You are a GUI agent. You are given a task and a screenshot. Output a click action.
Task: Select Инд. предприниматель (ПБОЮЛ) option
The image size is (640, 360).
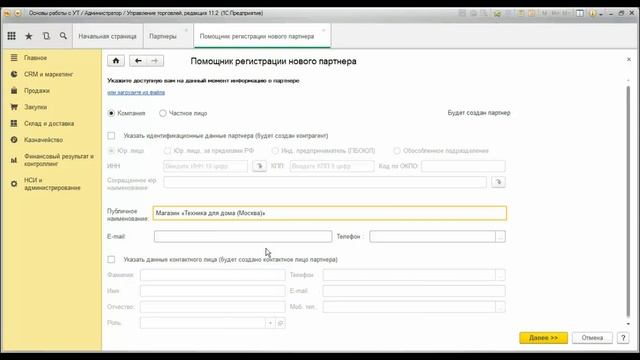[x=275, y=151]
